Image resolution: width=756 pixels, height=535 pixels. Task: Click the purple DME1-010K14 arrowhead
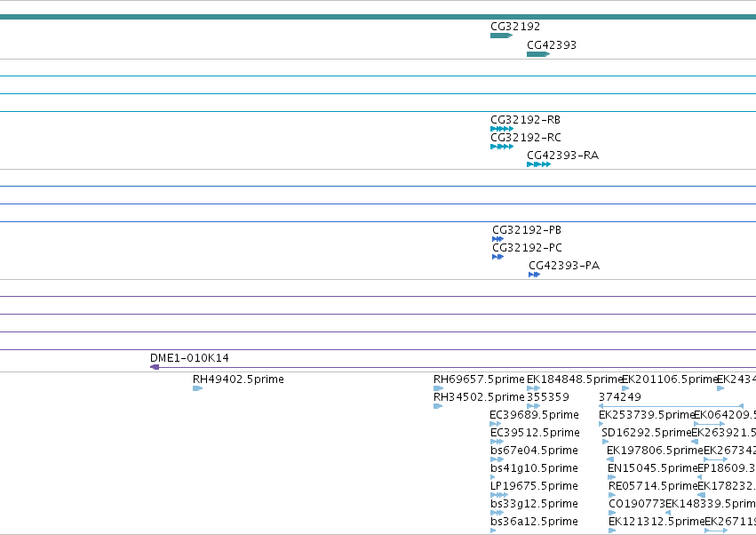pos(155,367)
